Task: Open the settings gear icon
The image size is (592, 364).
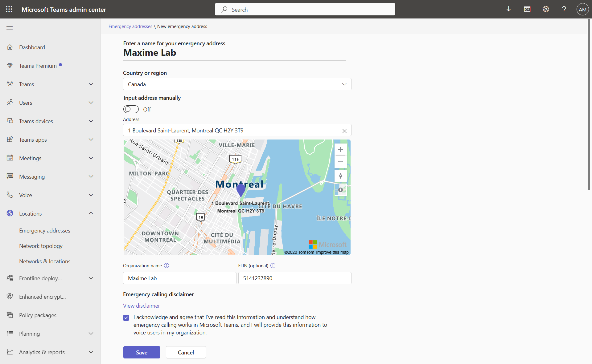Action: click(545, 9)
